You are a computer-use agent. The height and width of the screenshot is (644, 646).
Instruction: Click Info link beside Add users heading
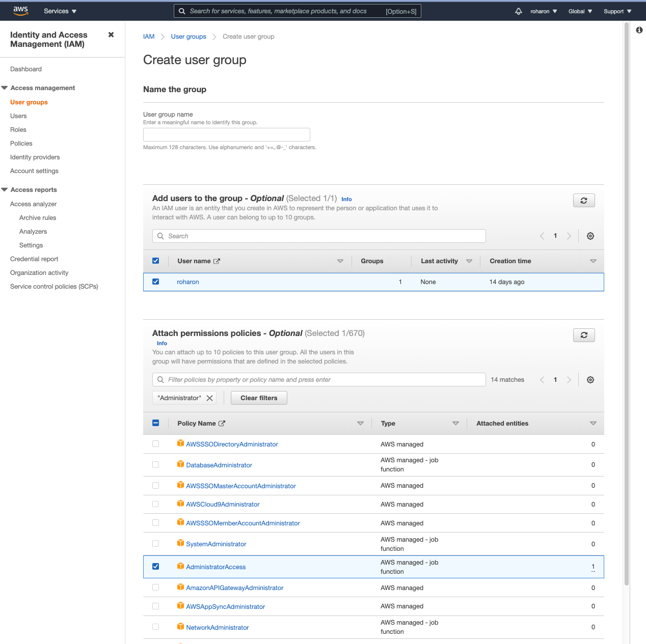(346, 200)
